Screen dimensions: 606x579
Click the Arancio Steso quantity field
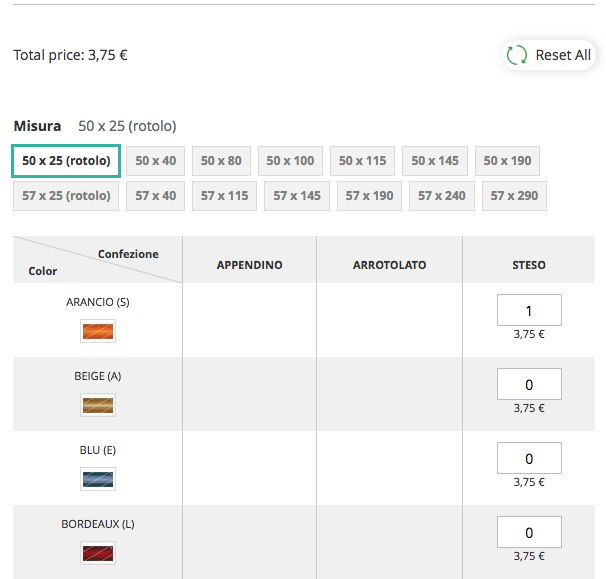[529, 311]
